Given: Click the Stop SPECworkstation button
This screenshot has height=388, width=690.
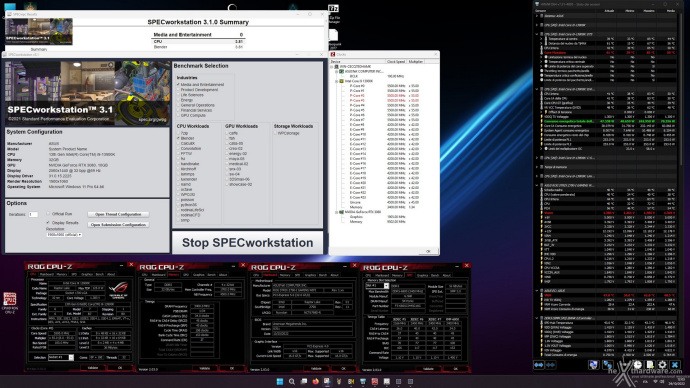Looking at the screenshot, I should [247, 243].
